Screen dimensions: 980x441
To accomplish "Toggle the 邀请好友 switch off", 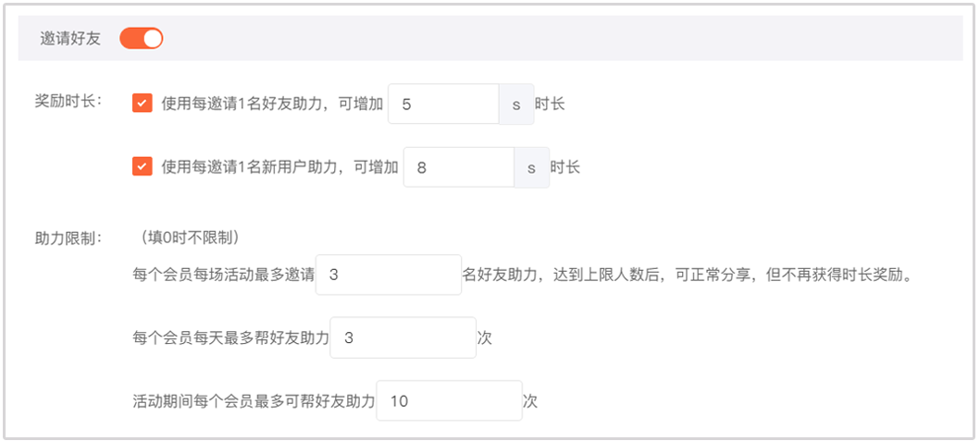I will (x=142, y=38).
